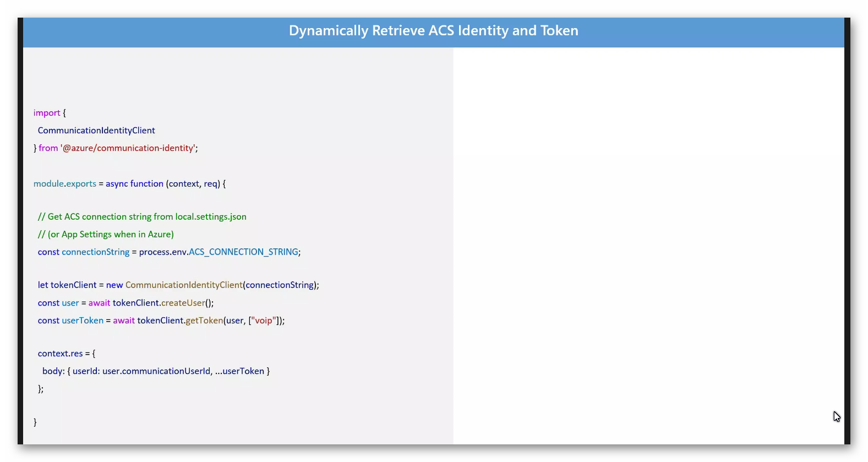Viewport: 868px width, 462px height.
Task: Click the "voip" scope string
Action: (x=264, y=320)
